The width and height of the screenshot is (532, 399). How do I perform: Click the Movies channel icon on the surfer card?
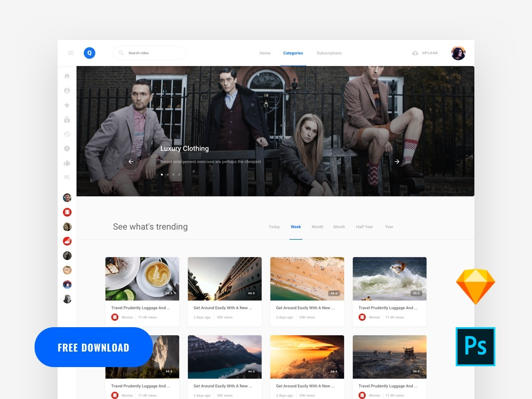(362, 317)
